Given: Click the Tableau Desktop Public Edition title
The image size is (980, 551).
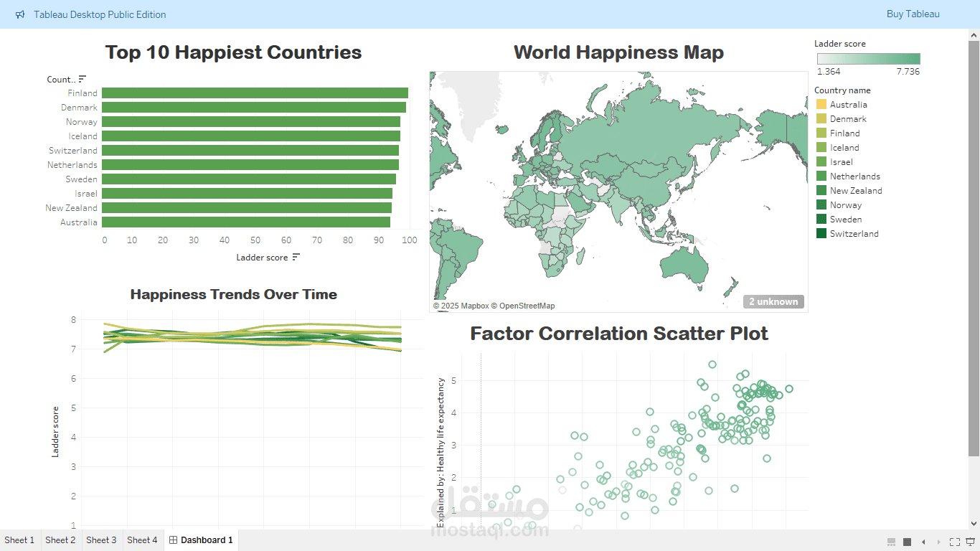Looking at the screenshot, I should [x=100, y=14].
